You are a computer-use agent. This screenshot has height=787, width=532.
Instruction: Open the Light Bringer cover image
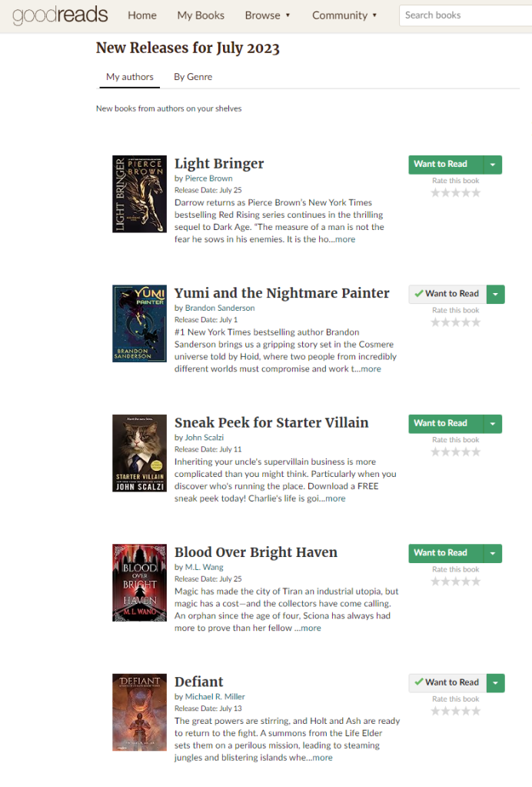point(139,194)
